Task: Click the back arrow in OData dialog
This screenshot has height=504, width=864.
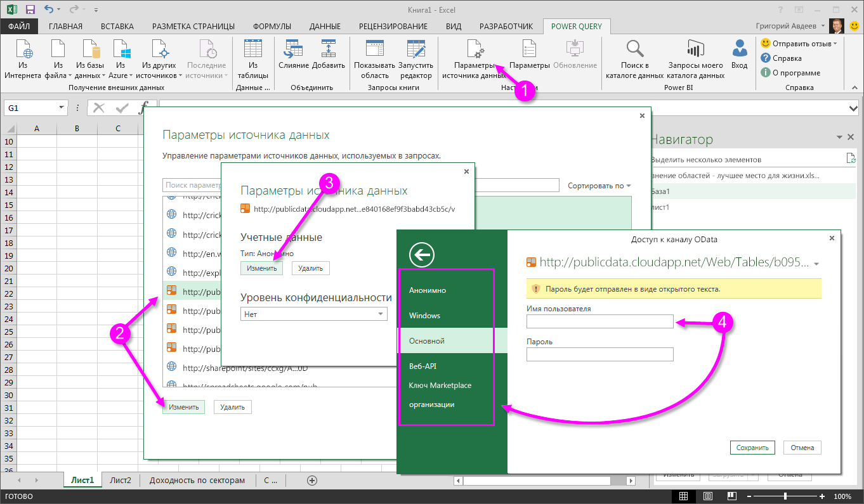Action: coord(422,255)
